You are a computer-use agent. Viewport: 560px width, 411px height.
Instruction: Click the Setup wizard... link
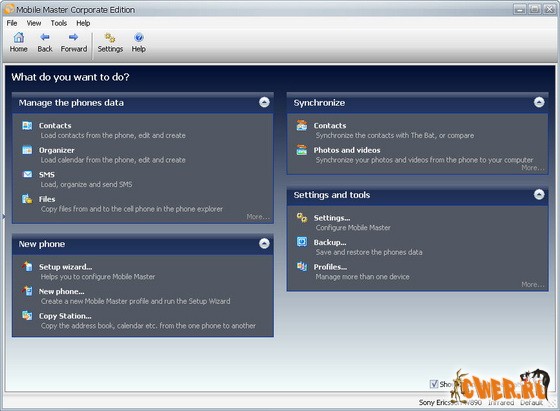(x=65, y=267)
